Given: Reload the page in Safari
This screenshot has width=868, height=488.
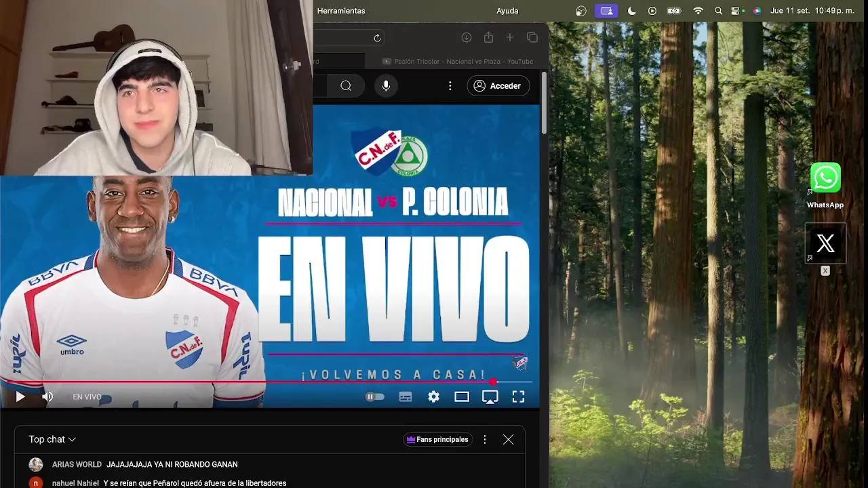Looking at the screenshot, I should click(x=377, y=38).
